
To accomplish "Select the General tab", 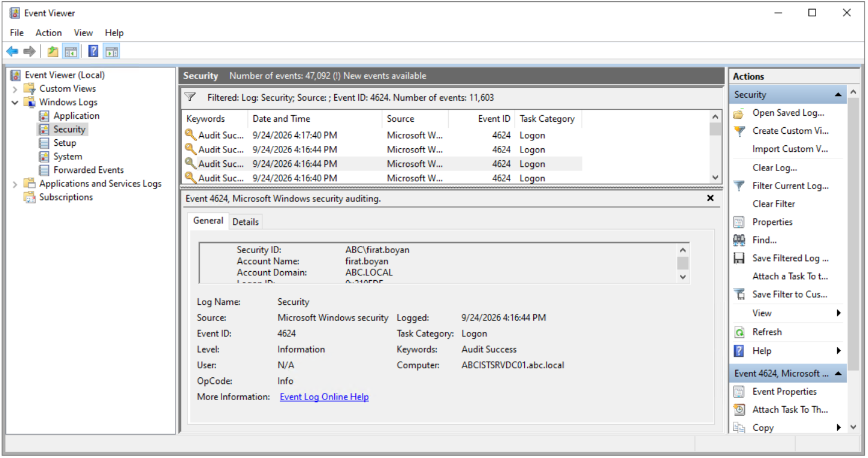I will click(x=208, y=221).
